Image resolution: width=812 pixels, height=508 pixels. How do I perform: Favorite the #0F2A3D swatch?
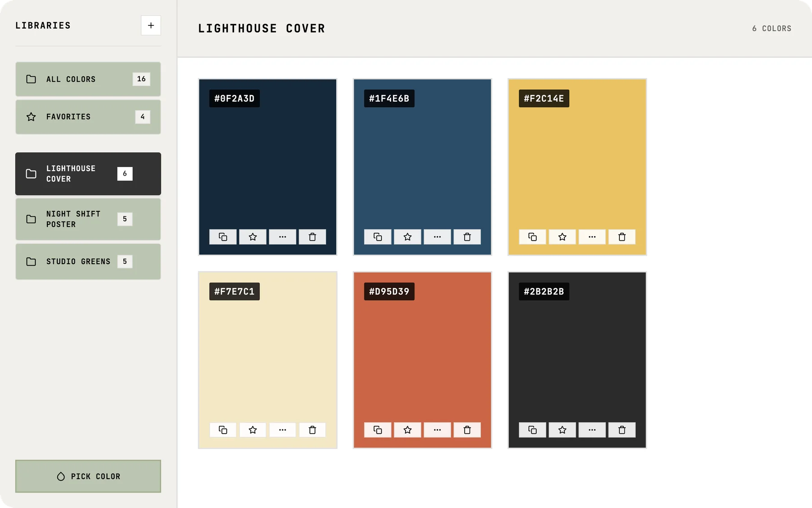[x=253, y=237]
